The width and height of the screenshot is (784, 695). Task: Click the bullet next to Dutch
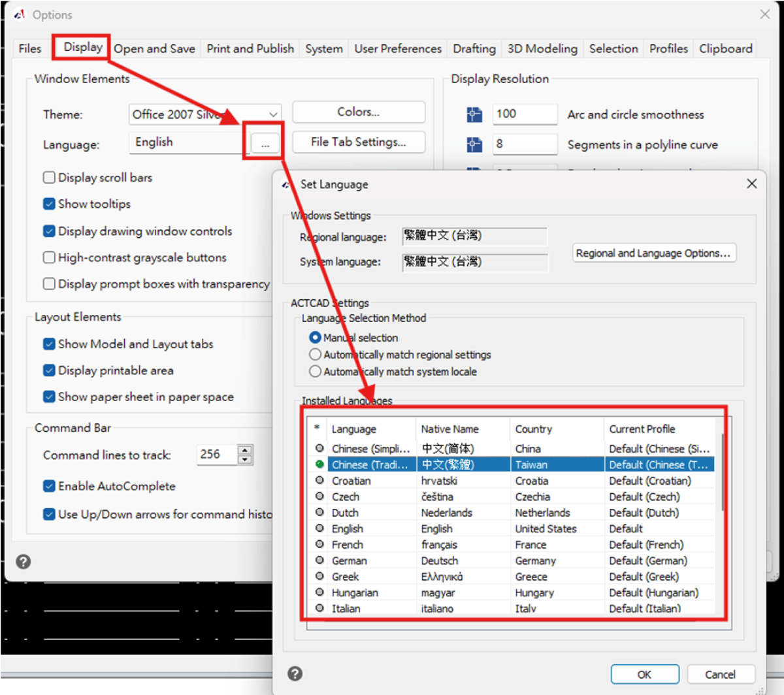pyautogui.click(x=319, y=512)
